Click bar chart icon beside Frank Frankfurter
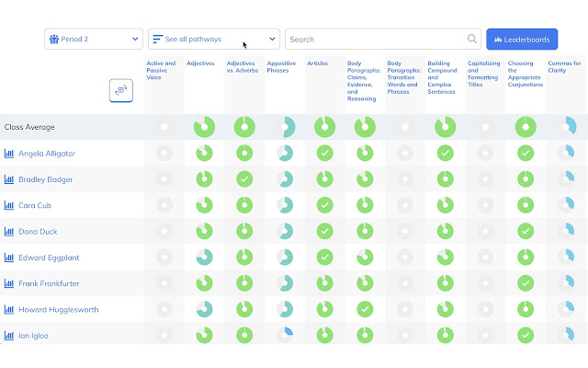588x368 pixels. tap(9, 283)
